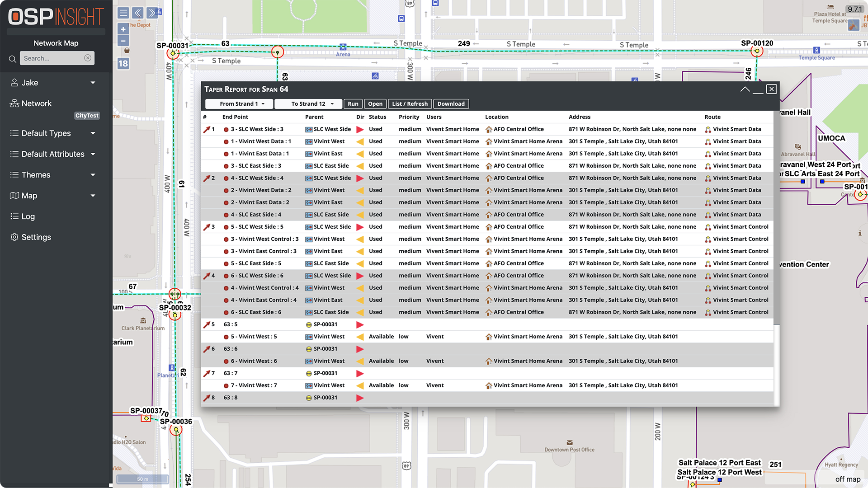Collapse the Taper Report panel with up chevron

(x=745, y=89)
